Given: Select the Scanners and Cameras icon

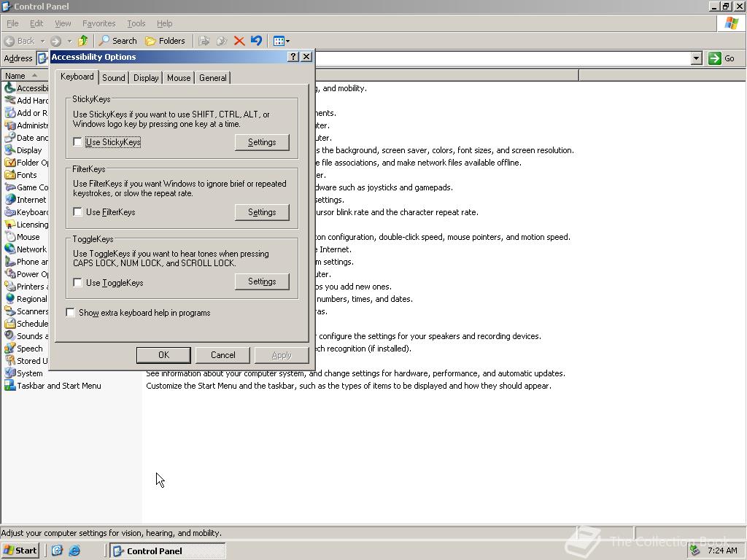Looking at the screenshot, I should [9, 311].
